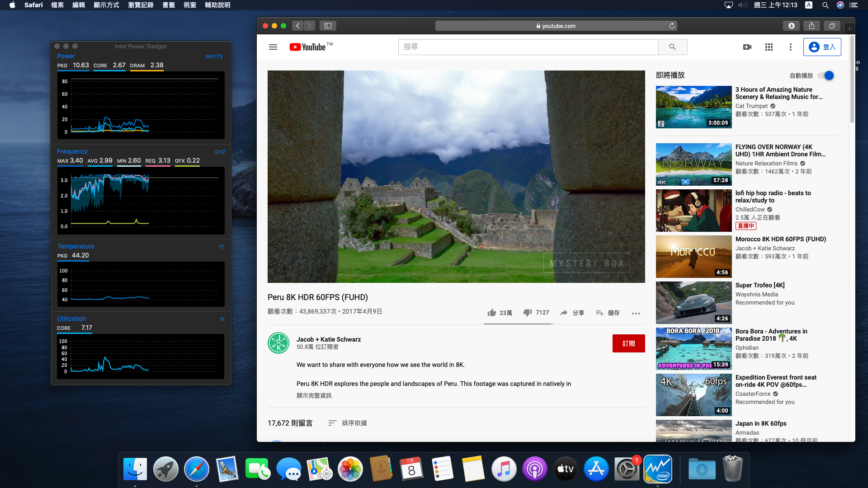Open the YouTube settings three-dot menu
This screenshot has height=488, width=868.
click(790, 47)
